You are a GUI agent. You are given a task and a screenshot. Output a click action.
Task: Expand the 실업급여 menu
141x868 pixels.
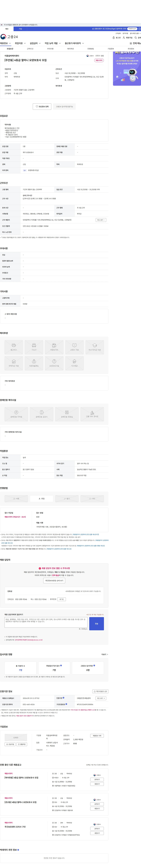[x=35, y=43]
